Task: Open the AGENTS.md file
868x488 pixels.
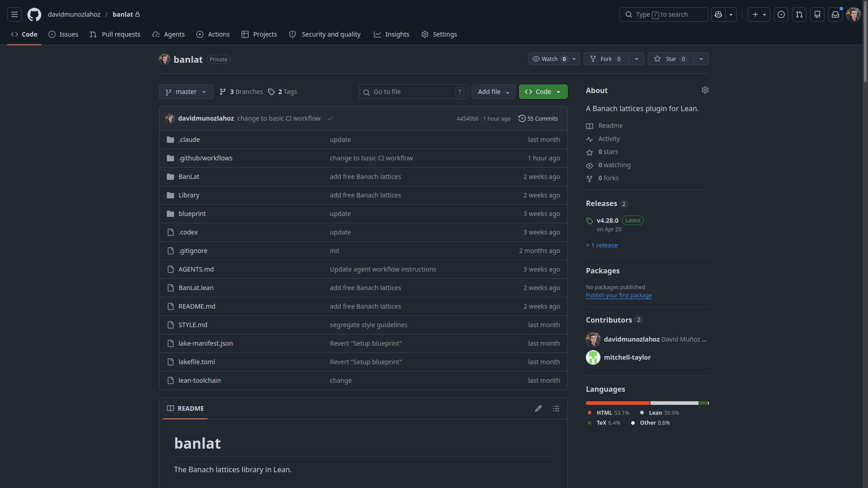Action: point(196,269)
